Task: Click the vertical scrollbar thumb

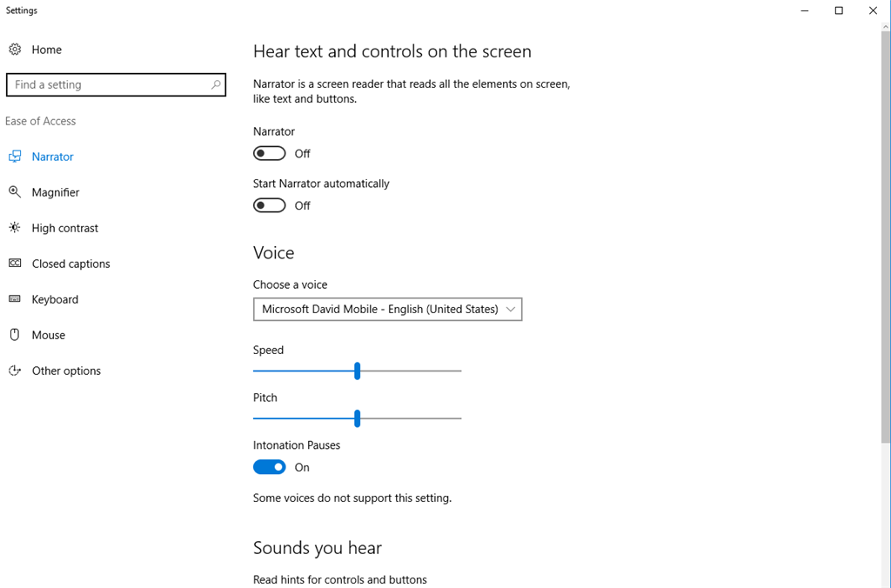Action: point(886,237)
